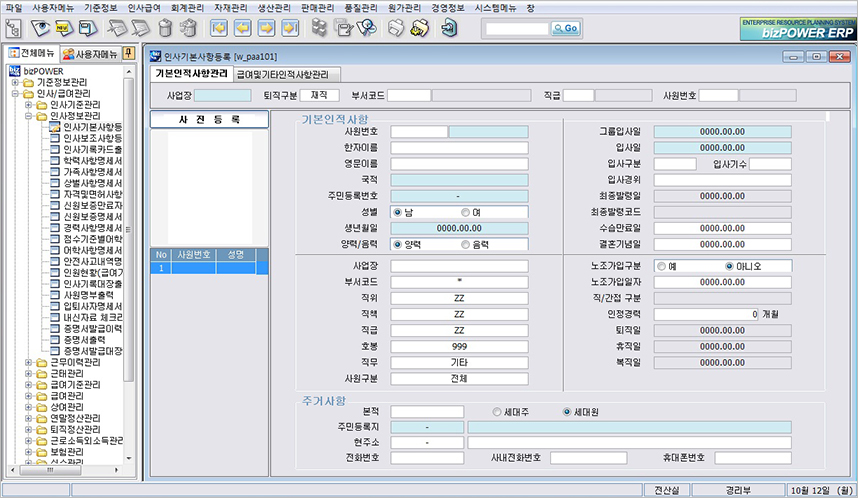
Task: Collapse the 인사/급여관리 tree folder
Action: [x=15, y=94]
